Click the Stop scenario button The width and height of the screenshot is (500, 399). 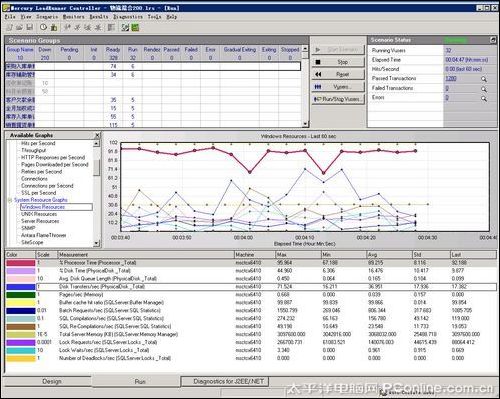(x=338, y=62)
